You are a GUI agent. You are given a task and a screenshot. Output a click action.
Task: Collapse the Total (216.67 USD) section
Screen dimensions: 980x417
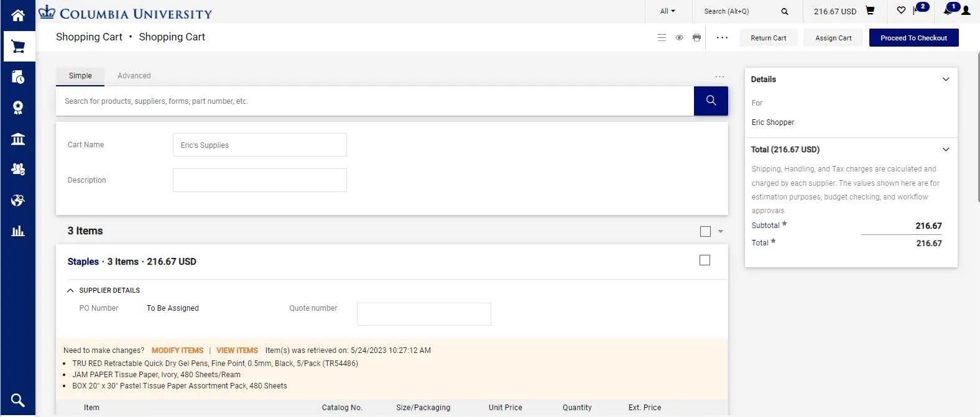click(946, 149)
